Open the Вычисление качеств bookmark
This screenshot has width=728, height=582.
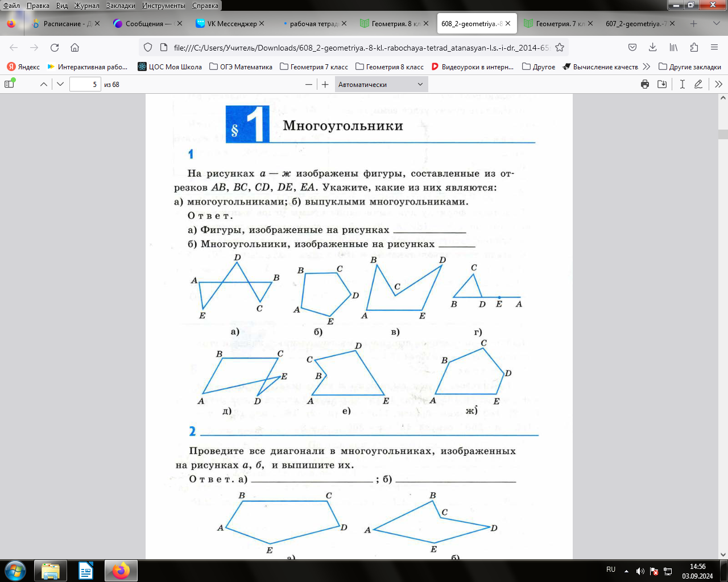point(600,67)
